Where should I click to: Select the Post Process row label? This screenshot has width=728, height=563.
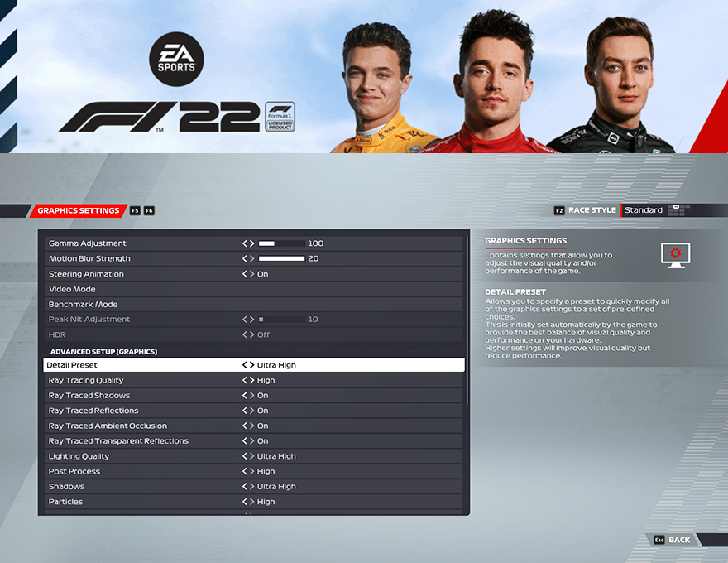click(x=74, y=471)
